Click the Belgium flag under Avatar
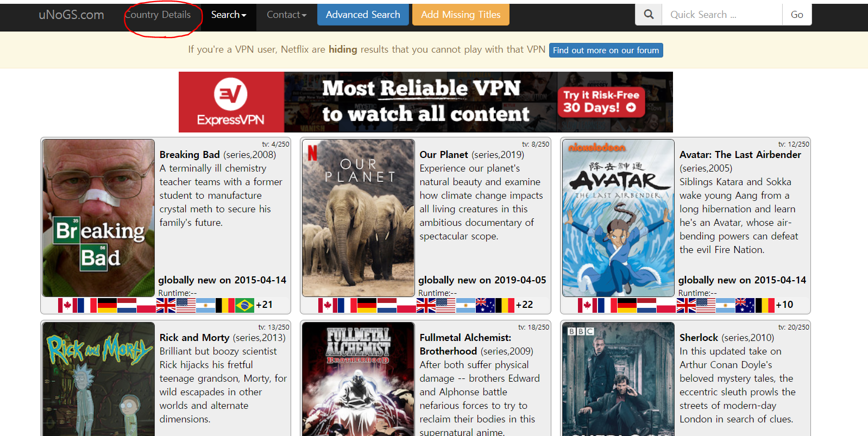 (x=765, y=305)
